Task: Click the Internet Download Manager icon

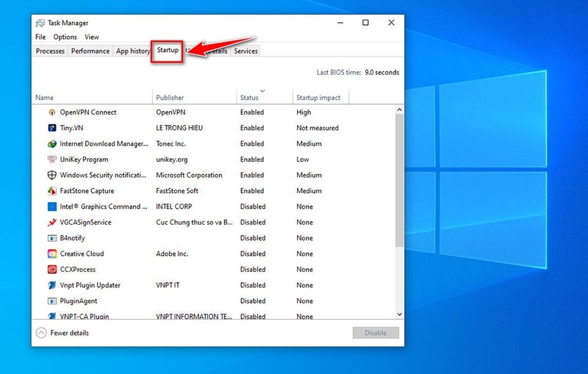Action: pos(52,144)
